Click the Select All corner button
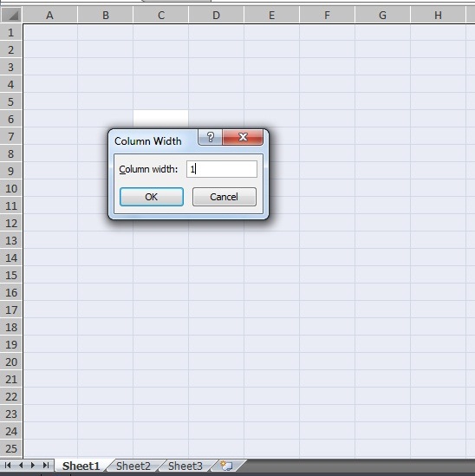The height and width of the screenshot is (476, 475). tap(11, 16)
